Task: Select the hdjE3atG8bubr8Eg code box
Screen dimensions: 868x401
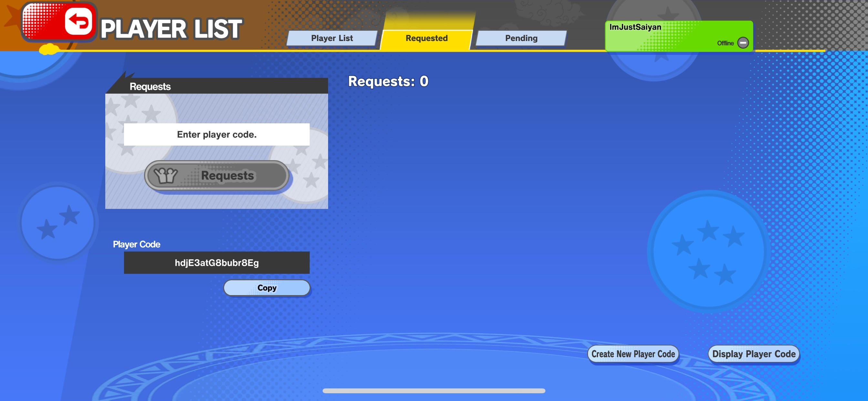Action: pos(217,262)
